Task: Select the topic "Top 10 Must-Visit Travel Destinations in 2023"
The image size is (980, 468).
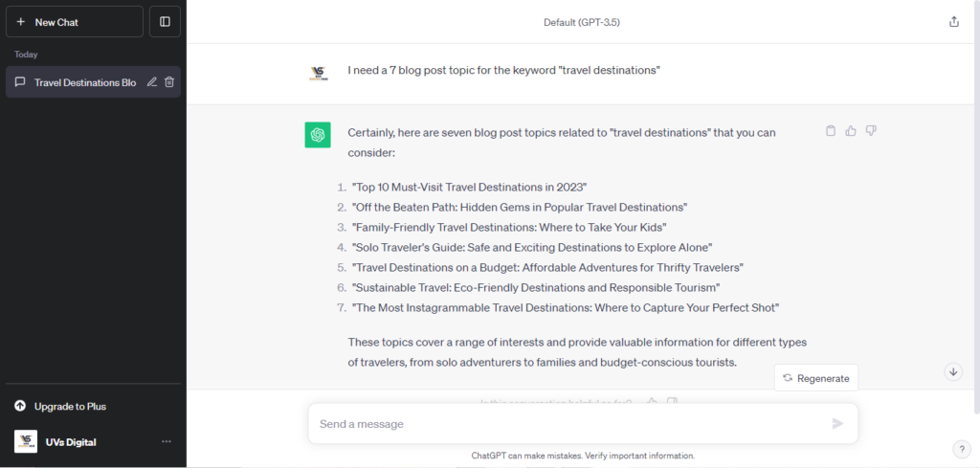Action: (469, 187)
